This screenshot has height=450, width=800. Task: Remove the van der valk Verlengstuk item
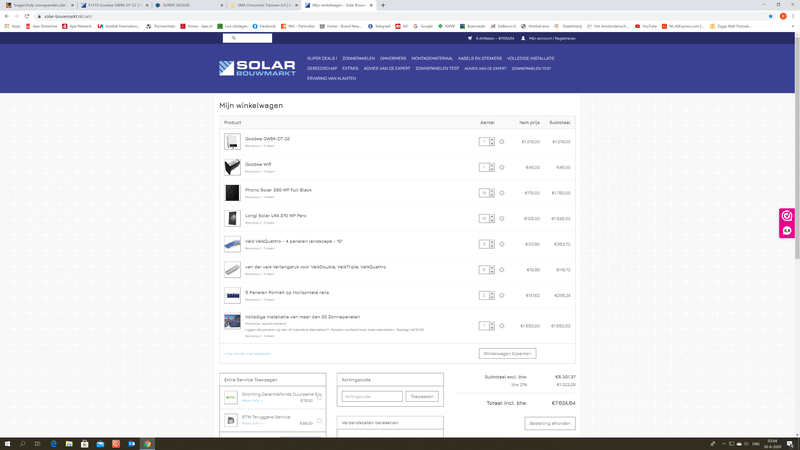pos(502,270)
